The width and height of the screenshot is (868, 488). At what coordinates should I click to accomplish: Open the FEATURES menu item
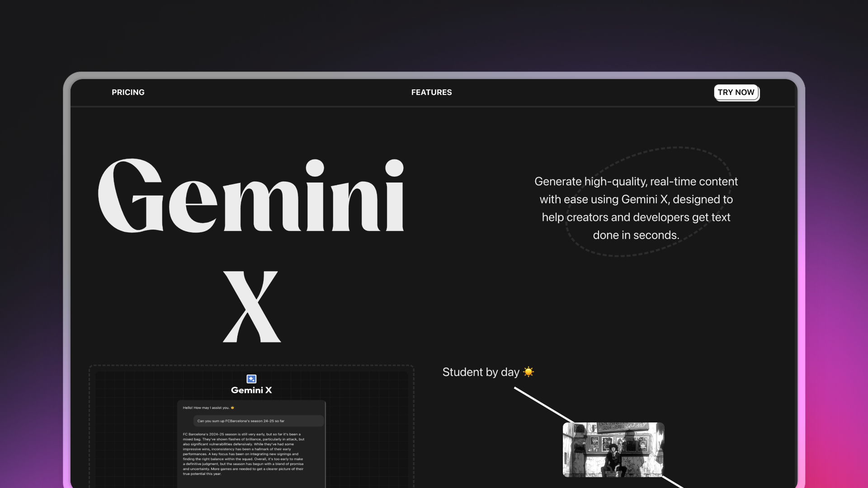431,92
